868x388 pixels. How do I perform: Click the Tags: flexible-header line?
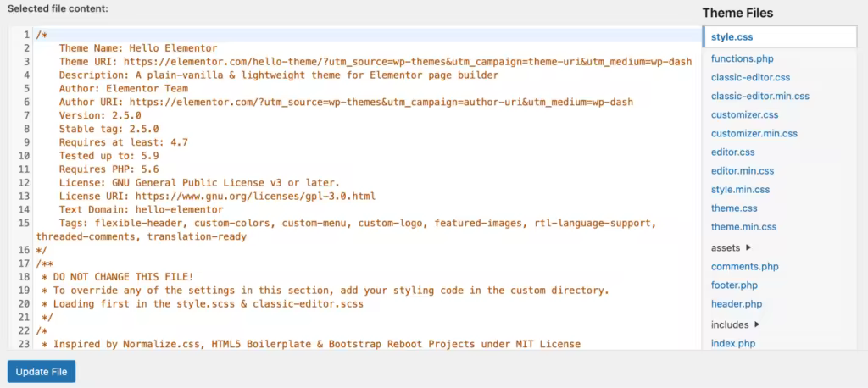[x=347, y=230]
